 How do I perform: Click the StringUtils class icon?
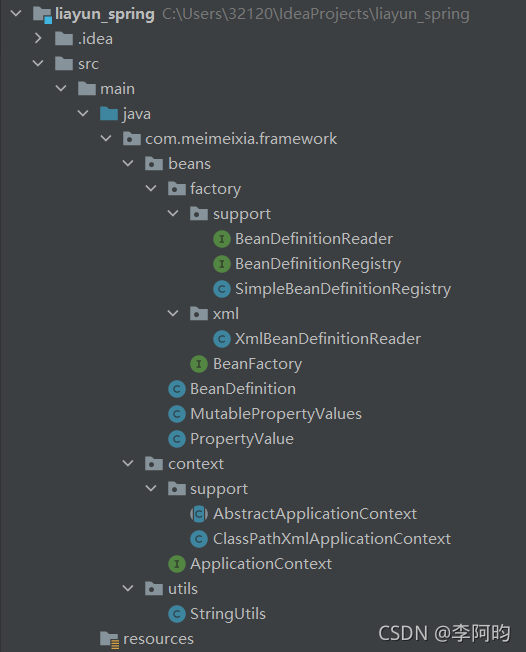(x=177, y=614)
